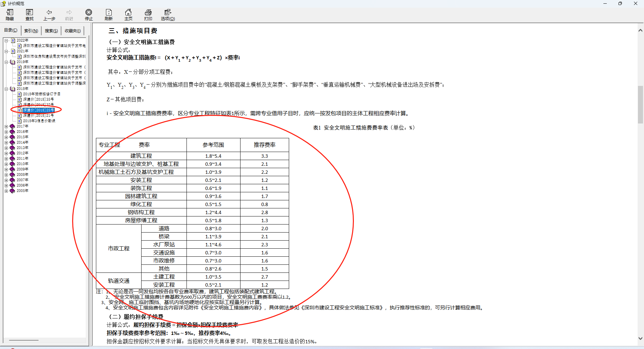644x349 pixels.
Task: Select the 2006年 tree item
Action: coord(22,186)
